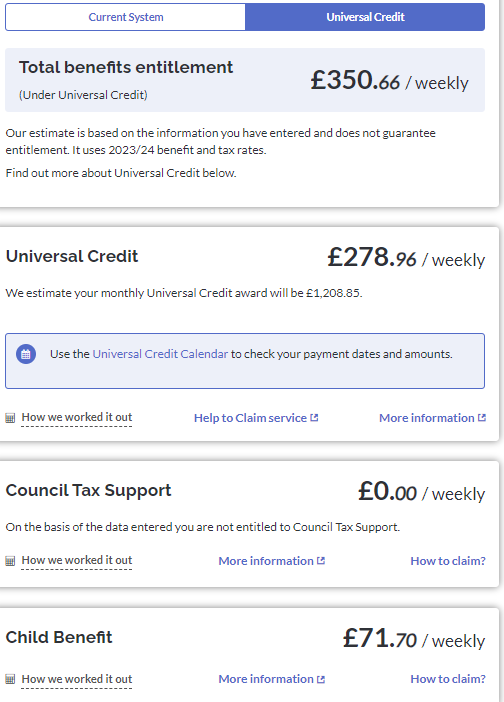Open More information for Council Tax Support
Screen dimensions: 504x702
click(x=266, y=561)
